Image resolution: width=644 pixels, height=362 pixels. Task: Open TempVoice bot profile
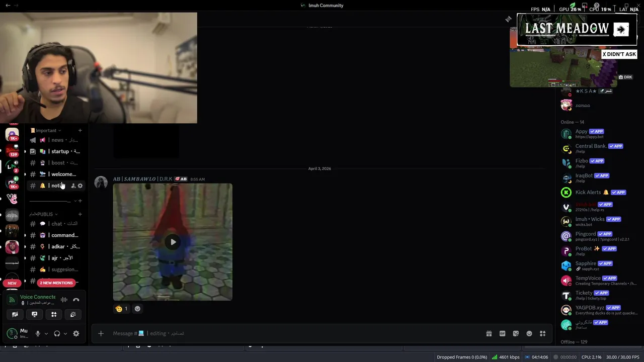coord(599,281)
